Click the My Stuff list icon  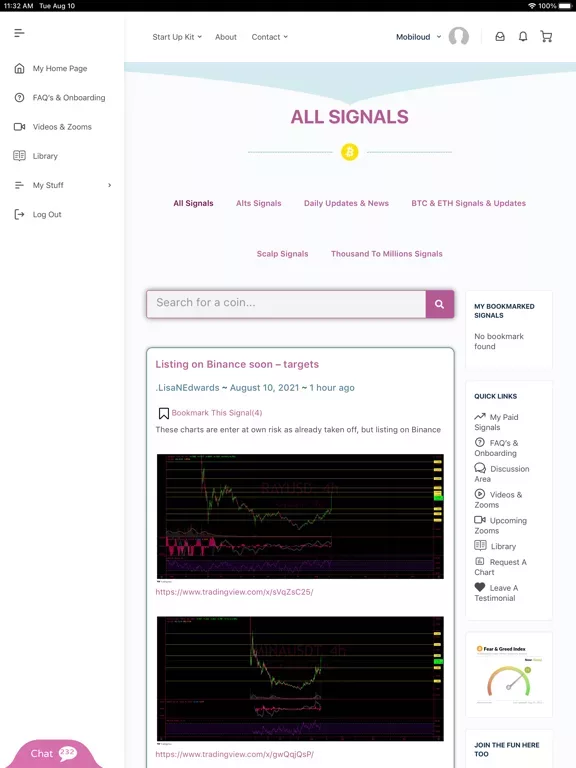coord(19,185)
